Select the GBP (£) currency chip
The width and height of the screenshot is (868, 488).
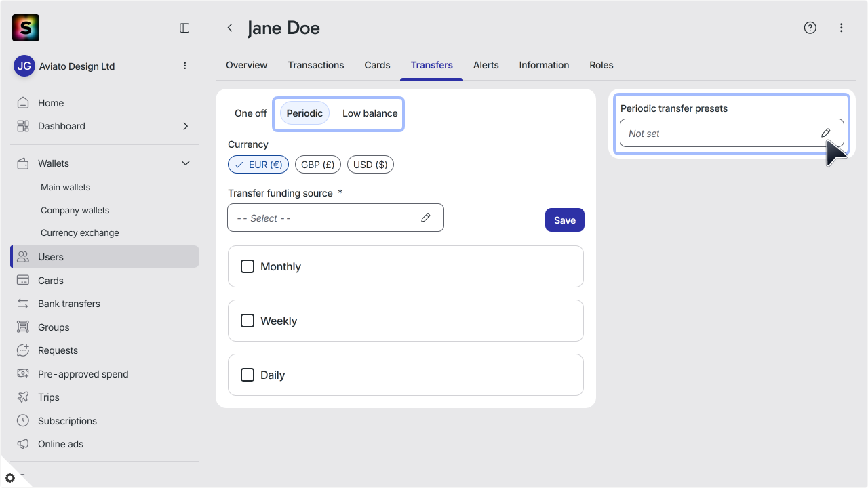coord(318,165)
